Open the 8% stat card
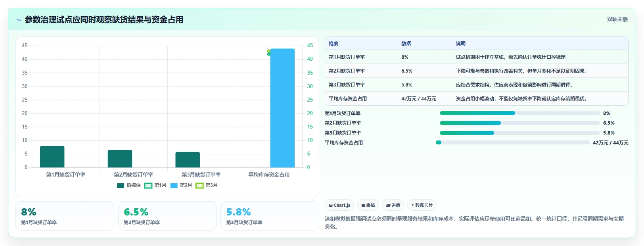644x246 pixels. point(65,216)
